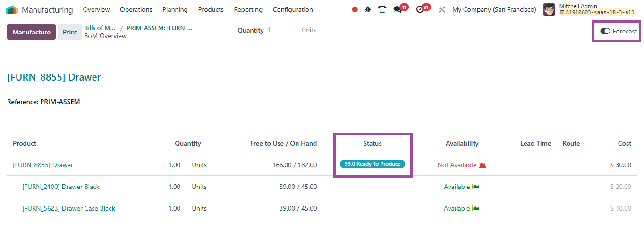Click Drawer's red forecast chart icon
This screenshot has height=237, width=644.
click(x=482, y=165)
